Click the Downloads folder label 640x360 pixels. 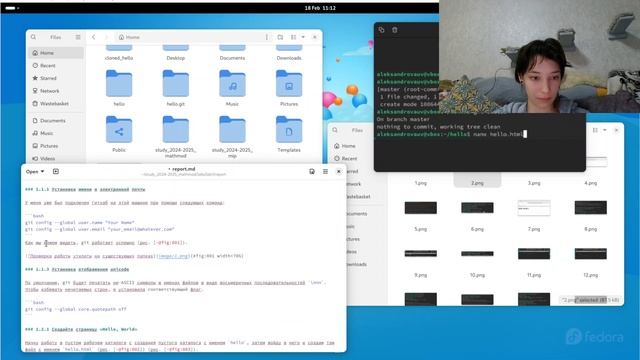click(289, 58)
